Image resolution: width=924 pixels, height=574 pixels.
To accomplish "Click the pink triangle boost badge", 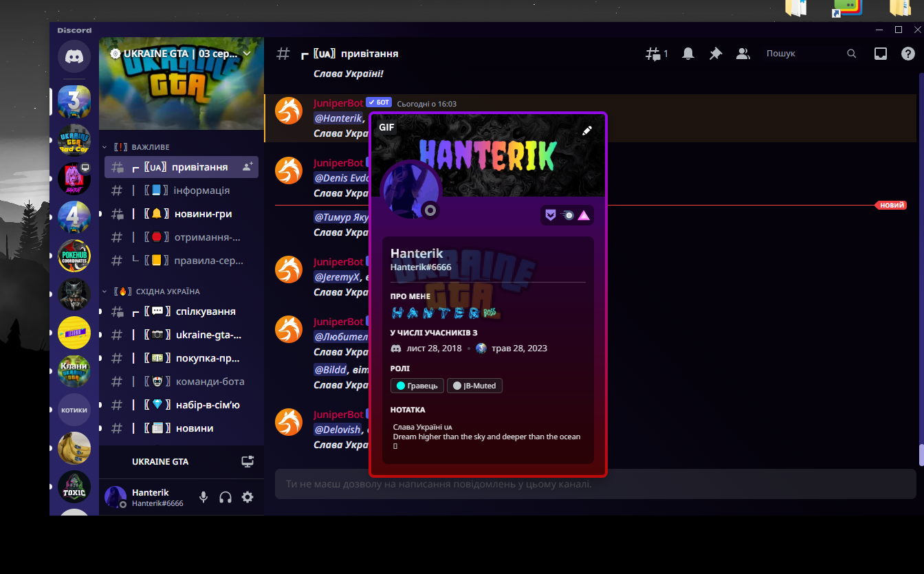I will click(584, 215).
